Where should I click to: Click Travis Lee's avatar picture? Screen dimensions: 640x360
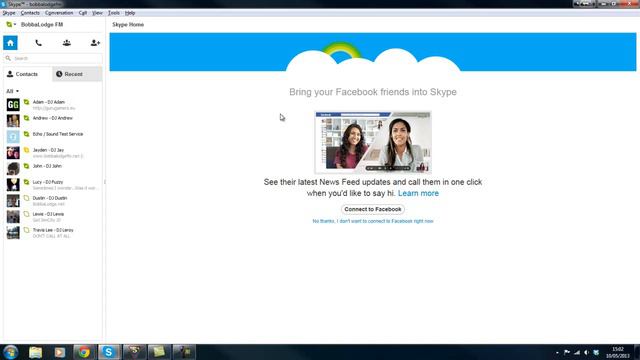[x=13, y=233]
